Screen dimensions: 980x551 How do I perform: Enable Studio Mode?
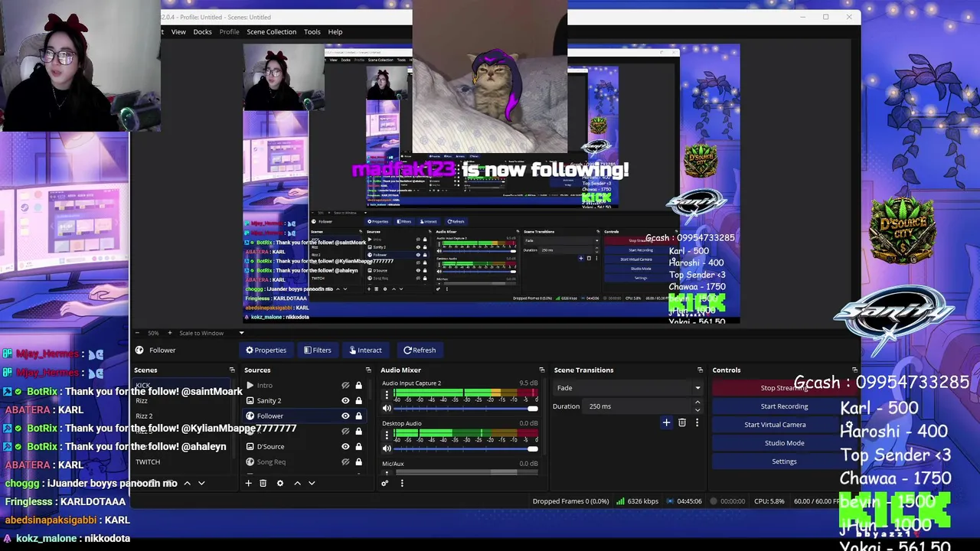[x=784, y=443]
